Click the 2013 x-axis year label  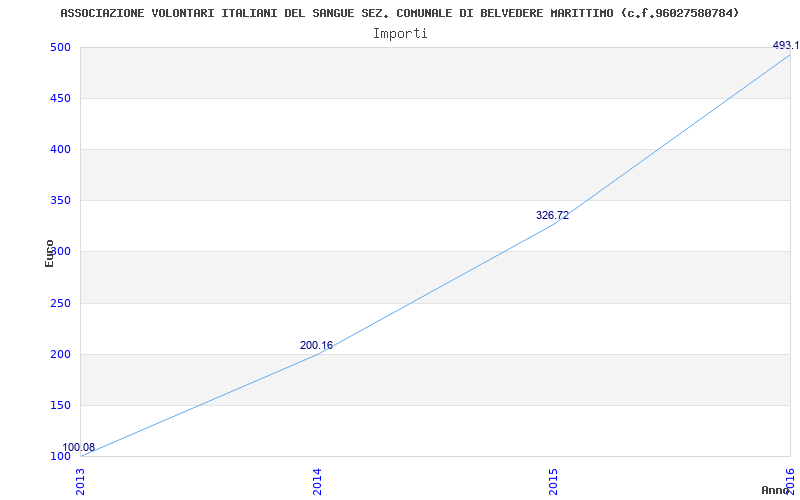click(x=81, y=482)
